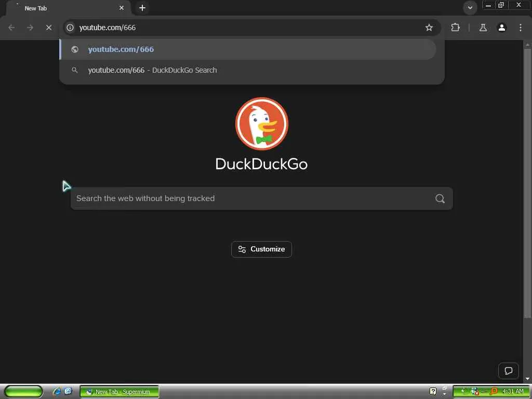This screenshot has height=399, width=532.
Task: Open the experiments flask icon
Action: click(483, 28)
